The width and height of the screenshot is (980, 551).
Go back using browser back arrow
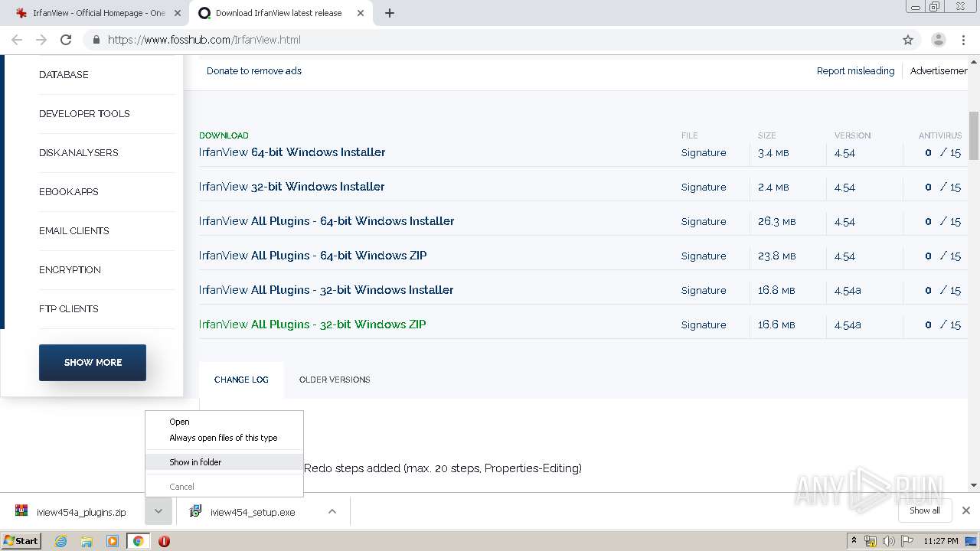17,40
